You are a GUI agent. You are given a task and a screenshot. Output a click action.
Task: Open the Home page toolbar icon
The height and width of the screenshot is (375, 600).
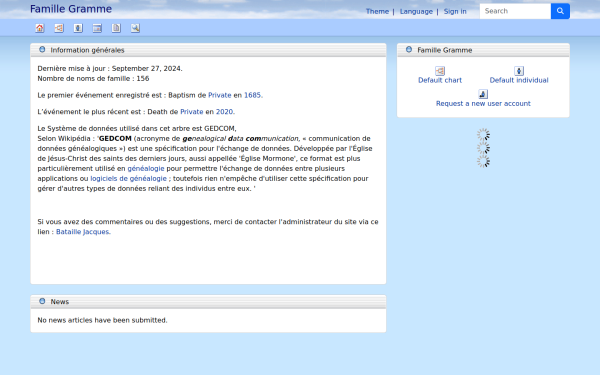pyautogui.click(x=40, y=28)
